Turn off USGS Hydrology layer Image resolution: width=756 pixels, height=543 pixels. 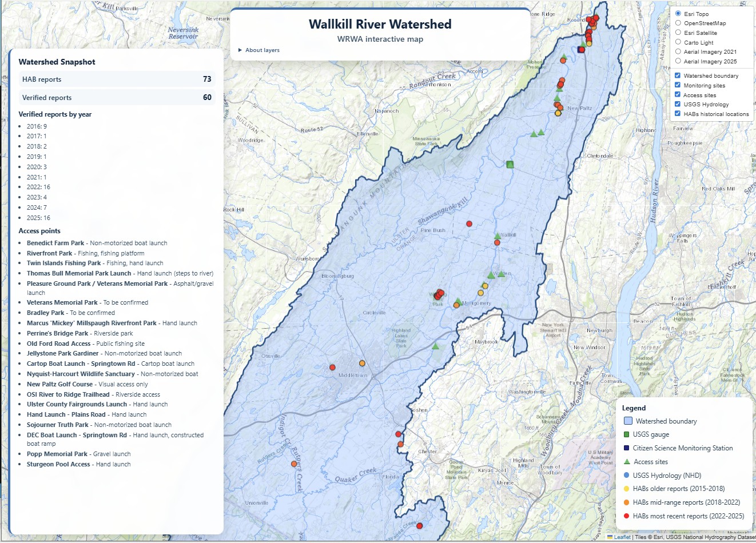click(678, 104)
